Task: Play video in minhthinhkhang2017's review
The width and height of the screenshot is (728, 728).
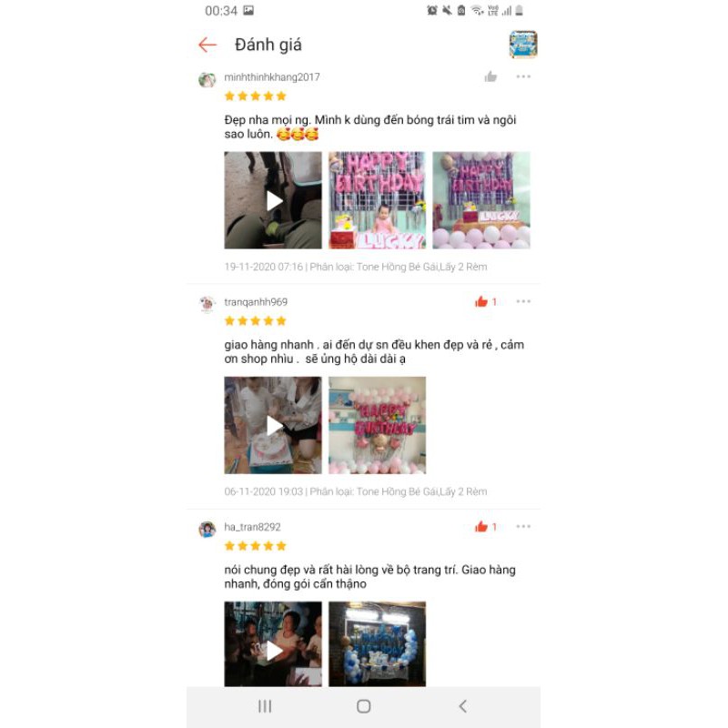Action: click(x=273, y=200)
